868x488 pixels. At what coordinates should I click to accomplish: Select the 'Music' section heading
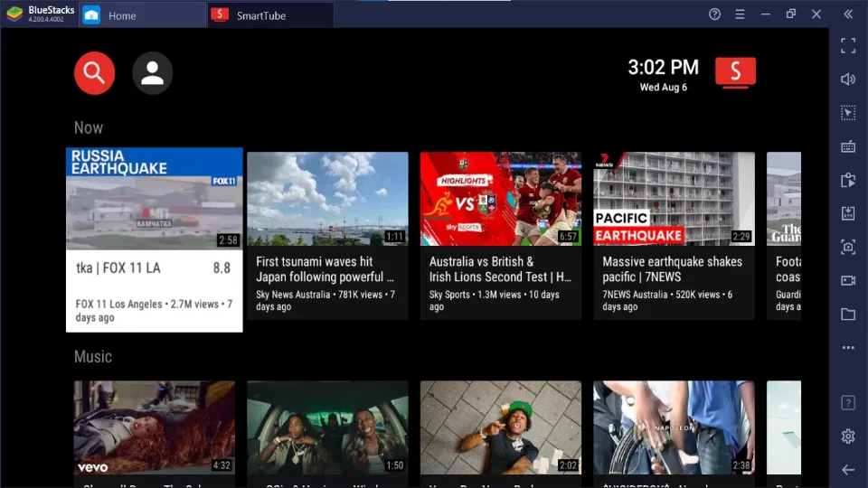point(93,356)
